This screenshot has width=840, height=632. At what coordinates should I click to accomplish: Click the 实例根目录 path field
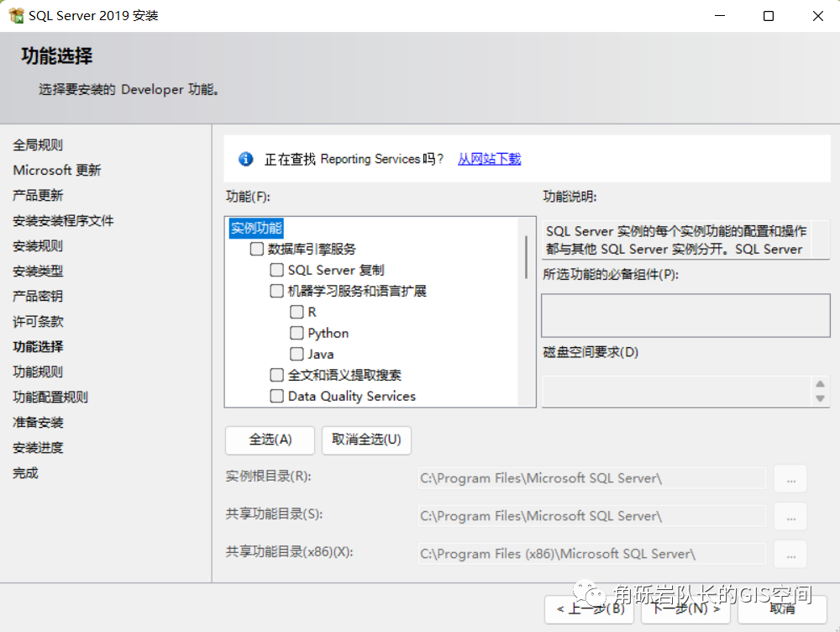(592, 478)
